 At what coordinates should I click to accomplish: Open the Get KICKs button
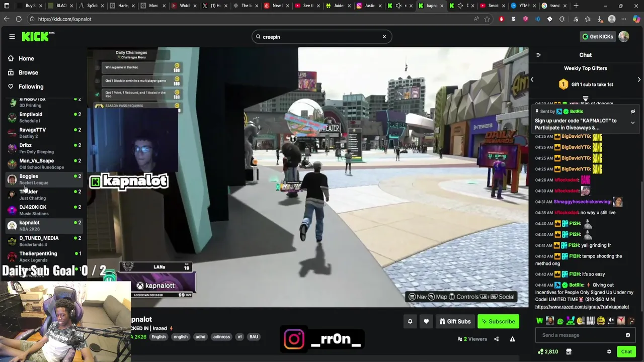tap(597, 37)
